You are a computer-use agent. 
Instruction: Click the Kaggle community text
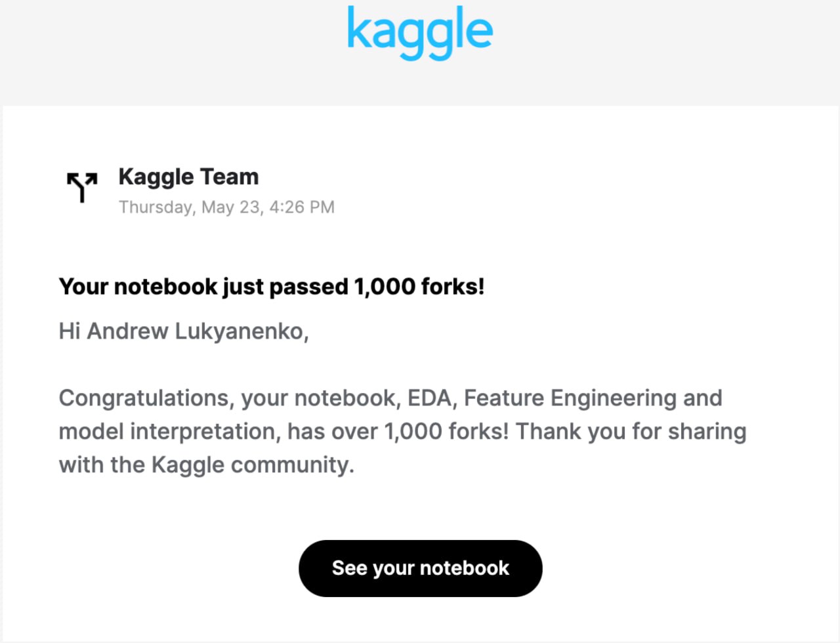(x=253, y=465)
